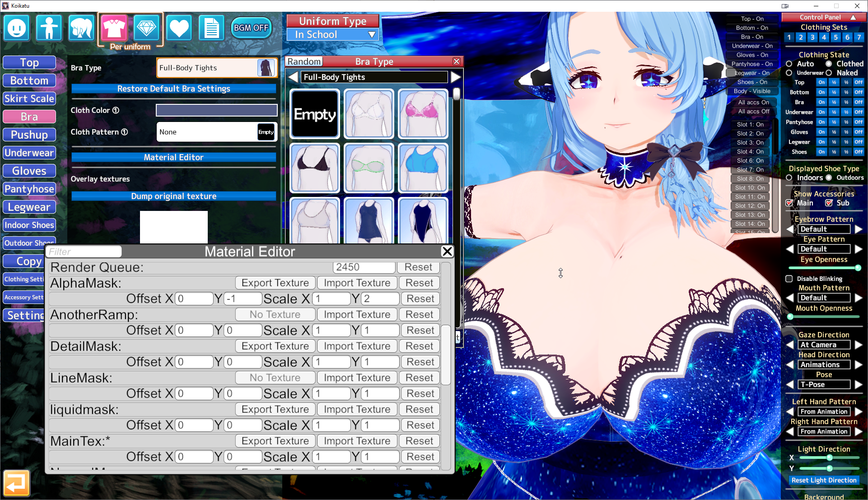Open the face editing tab icon
868x500 pixels.
17,28
